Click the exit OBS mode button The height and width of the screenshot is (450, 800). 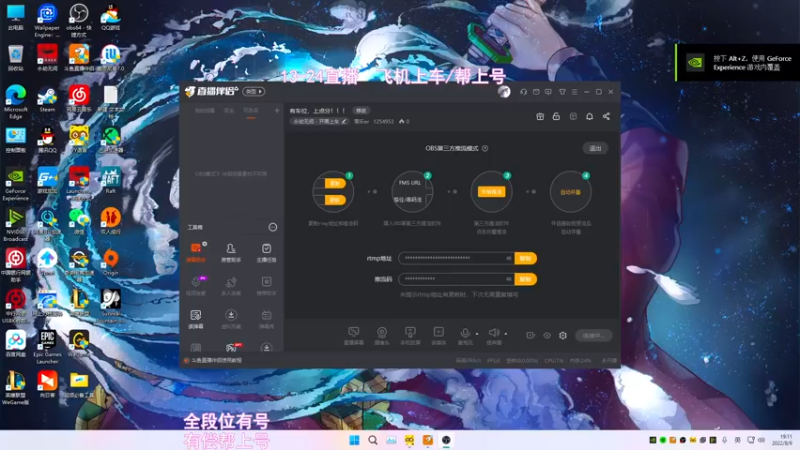(595, 148)
